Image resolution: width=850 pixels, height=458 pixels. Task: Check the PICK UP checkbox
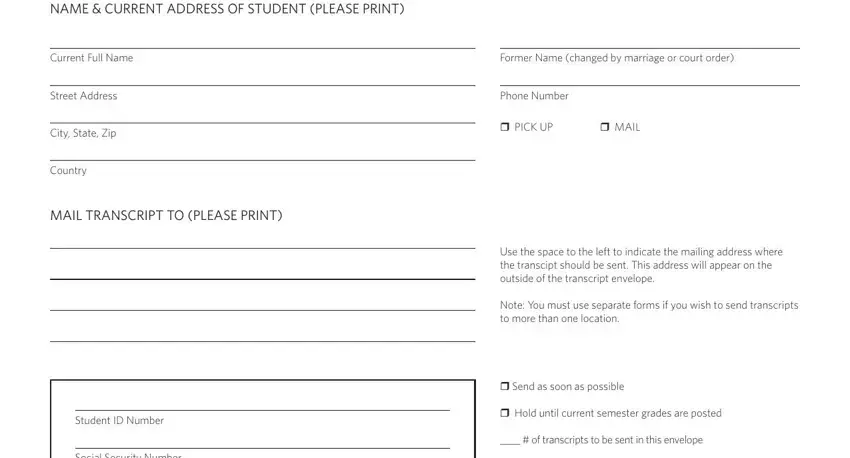click(x=505, y=127)
